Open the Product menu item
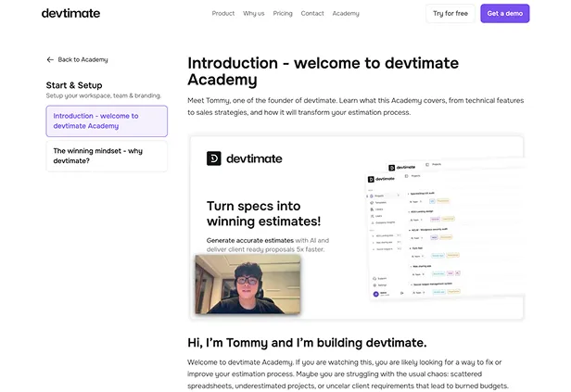Viewport: 571px width, 392px height. (x=222, y=14)
